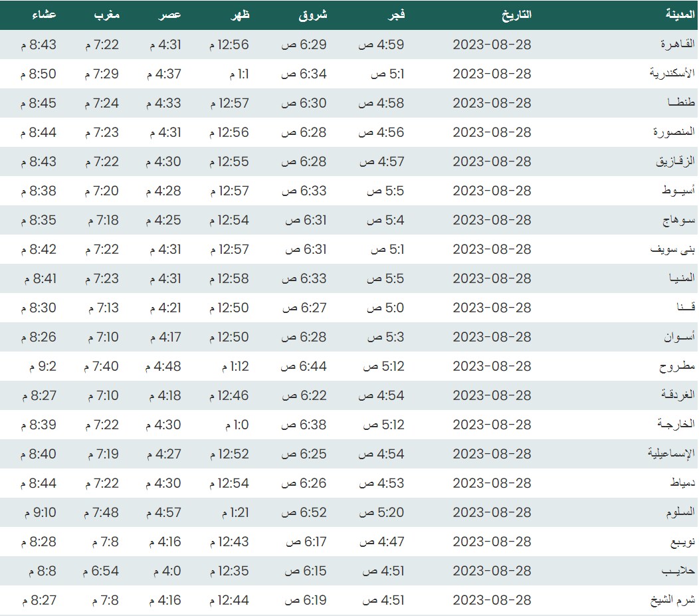Click the السلوم sunrise time 6:52 ص
The image size is (699, 616).
[x=304, y=512]
